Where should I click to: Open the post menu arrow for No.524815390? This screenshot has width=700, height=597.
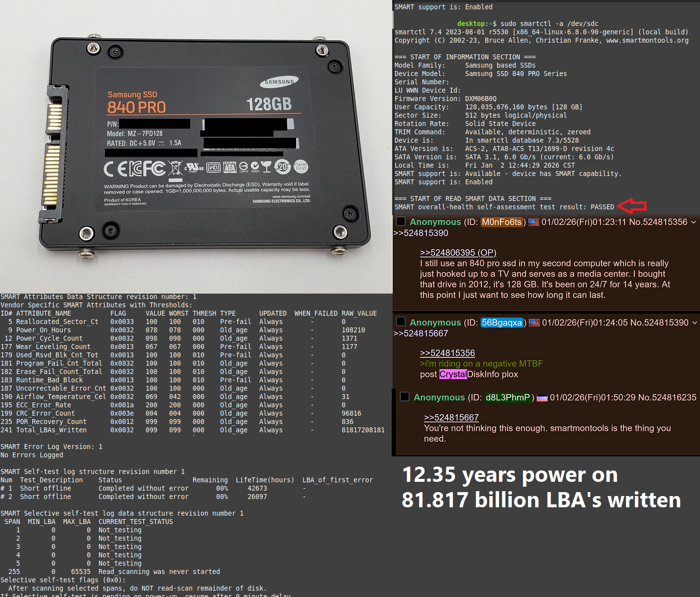tap(694, 323)
